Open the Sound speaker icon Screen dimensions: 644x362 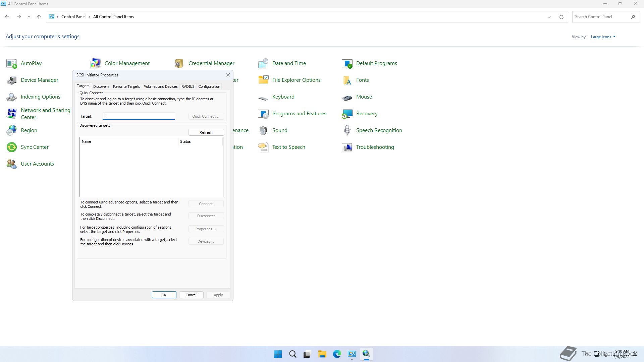tap(263, 130)
